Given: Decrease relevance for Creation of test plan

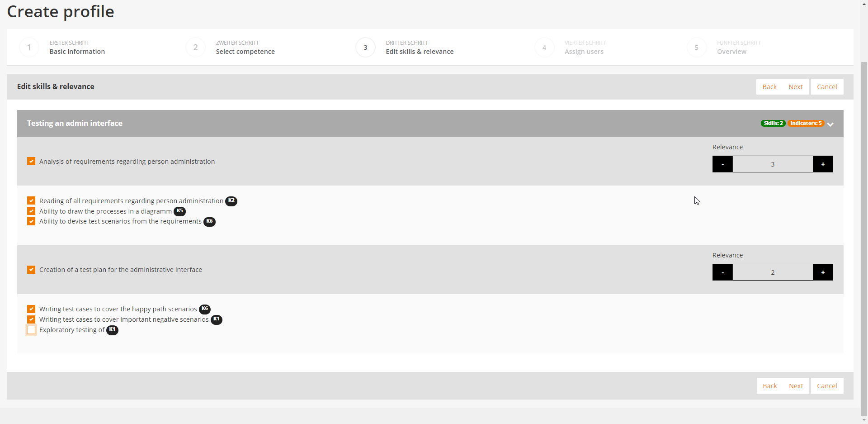Looking at the screenshot, I should pos(722,272).
